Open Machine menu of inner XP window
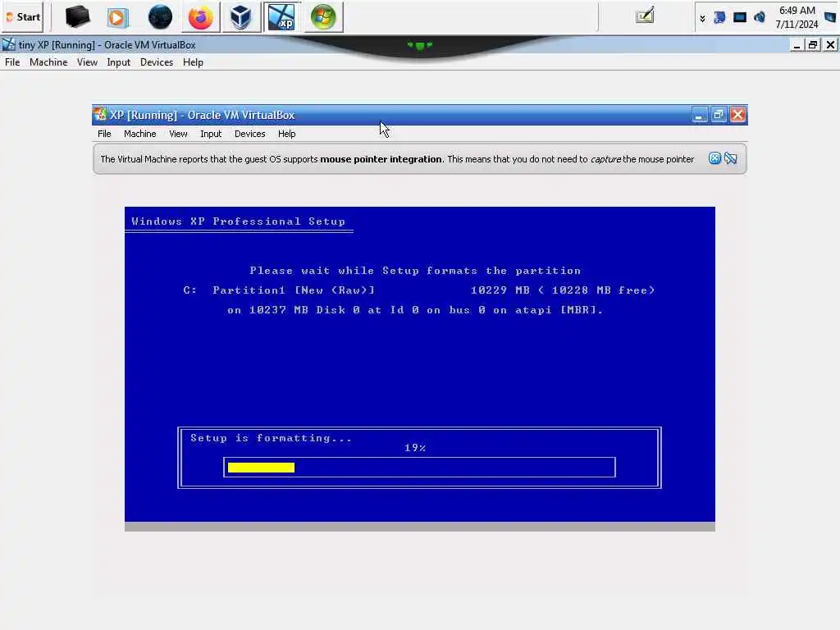 click(x=139, y=134)
